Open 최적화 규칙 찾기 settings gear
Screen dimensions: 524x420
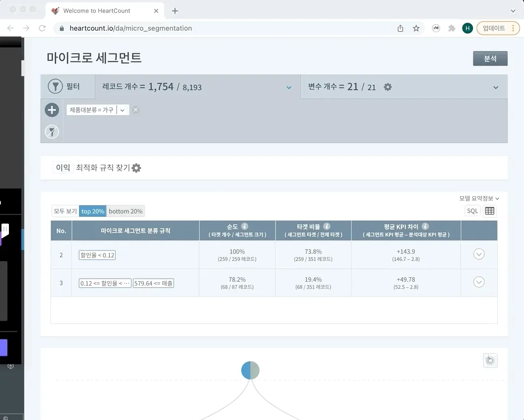[136, 168]
